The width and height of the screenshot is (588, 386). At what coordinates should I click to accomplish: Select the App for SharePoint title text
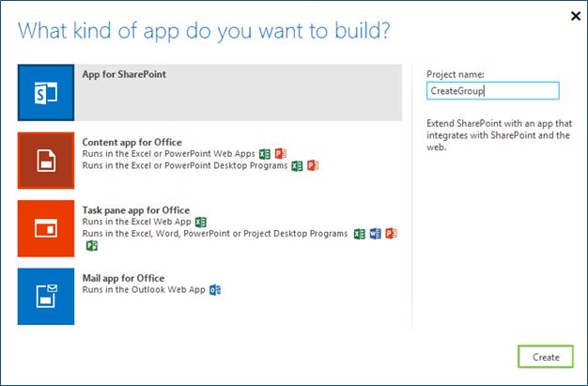124,74
